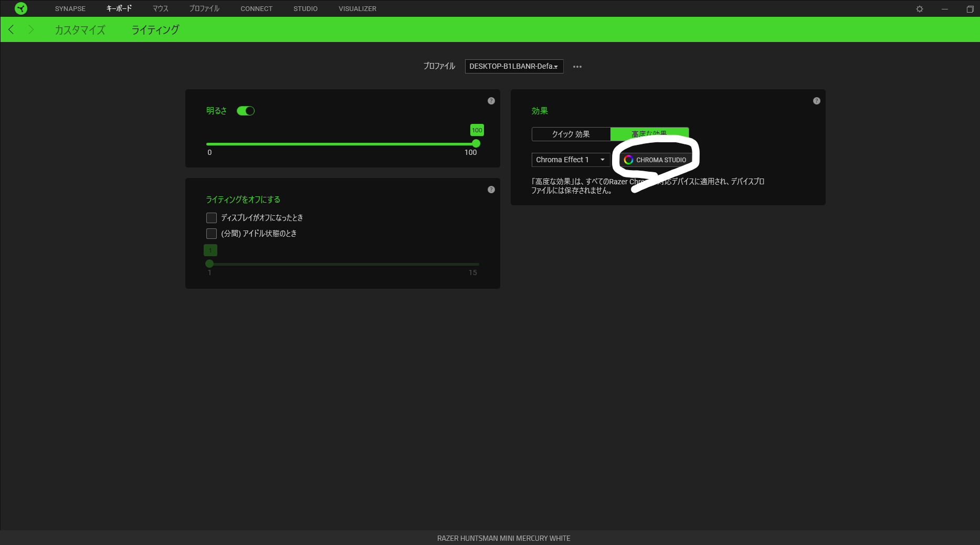This screenshot has height=545, width=980.
Task: Open the SYNAPSE menu tab
Action: [x=70, y=9]
